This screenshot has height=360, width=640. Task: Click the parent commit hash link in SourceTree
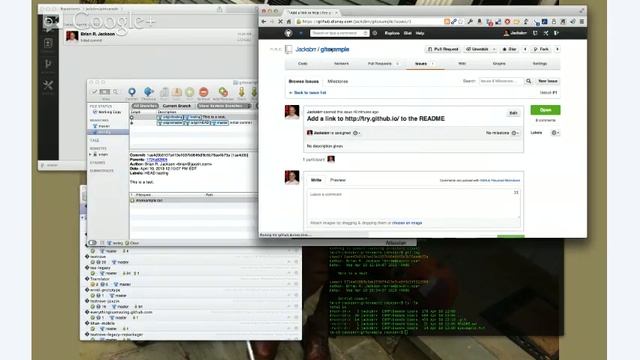coord(157,160)
